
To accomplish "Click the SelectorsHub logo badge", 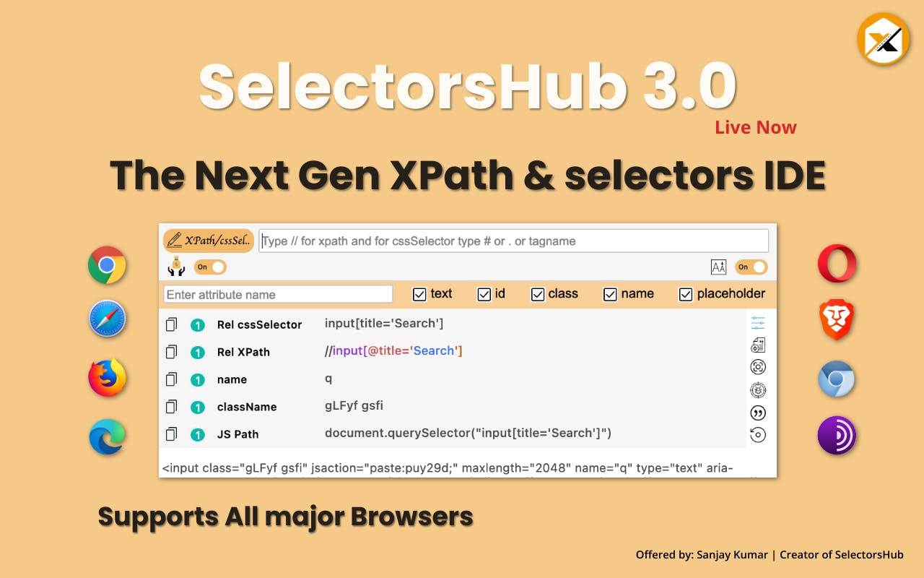I will pyautogui.click(x=883, y=39).
